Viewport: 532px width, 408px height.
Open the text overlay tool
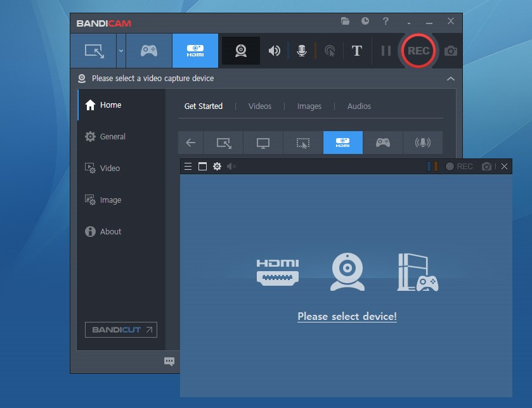click(x=356, y=51)
